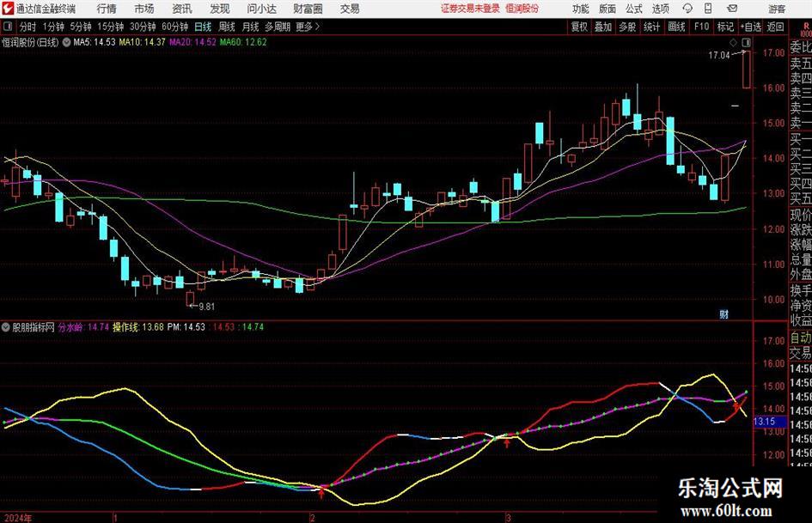Open the 问小达 menu
The height and width of the screenshot is (523, 812).
click(x=261, y=9)
